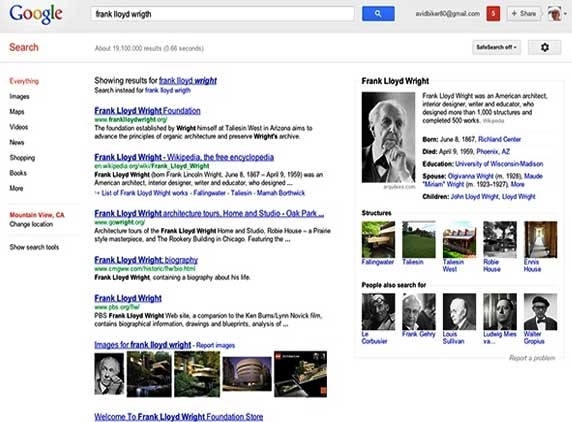Open the Mamah Borthwick sitelink
The width and height of the screenshot is (572, 422).
(x=281, y=193)
